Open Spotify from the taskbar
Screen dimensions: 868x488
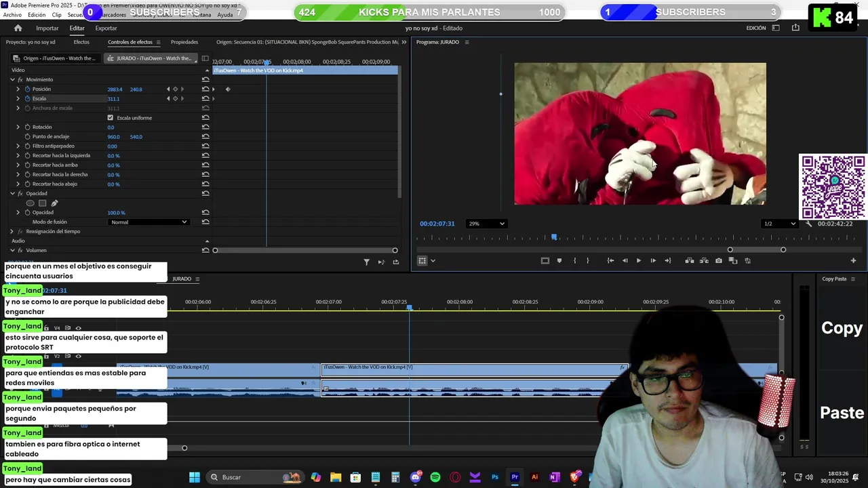[x=435, y=477]
